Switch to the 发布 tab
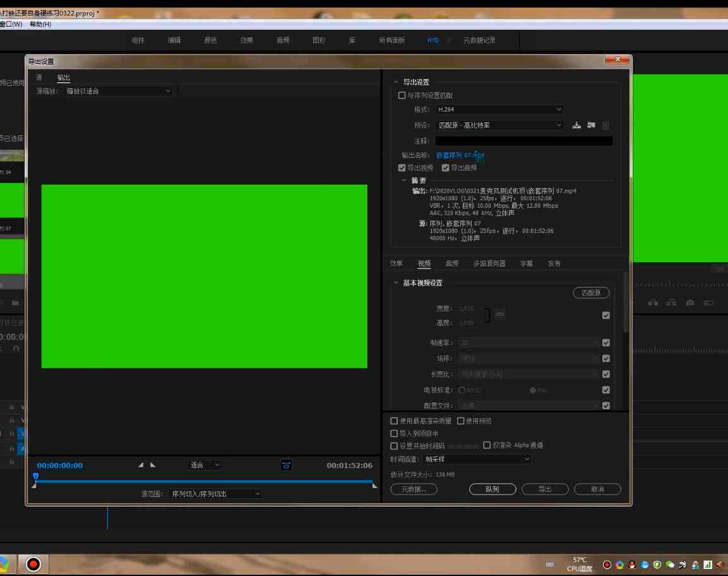 [x=554, y=263]
